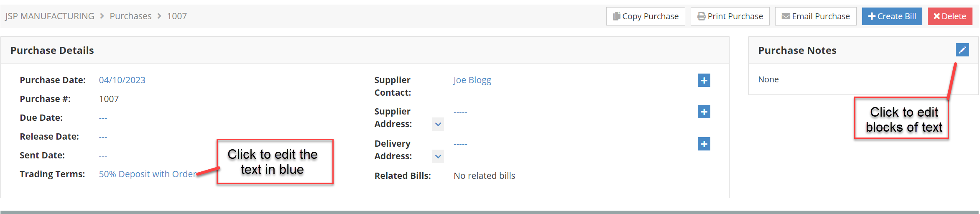The image size is (980, 214).
Task: Expand the Supplier Address dropdown chevron
Action: 438,124
